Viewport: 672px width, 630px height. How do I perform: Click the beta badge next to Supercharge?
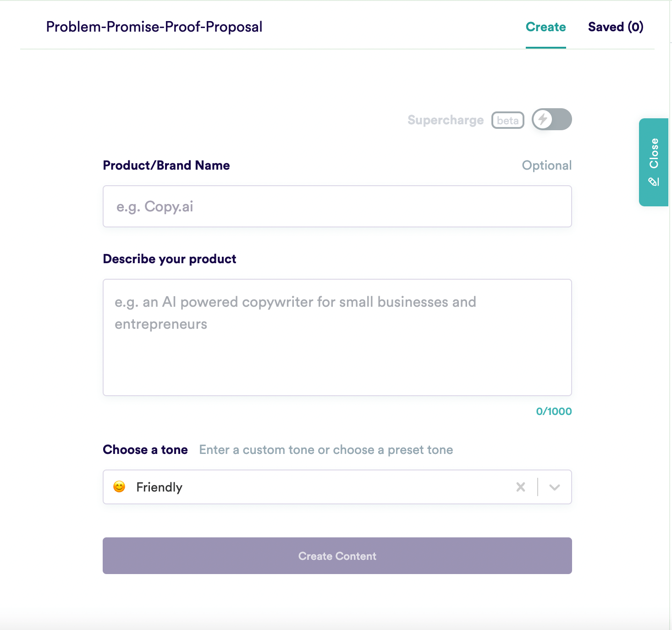tap(507, 120)
